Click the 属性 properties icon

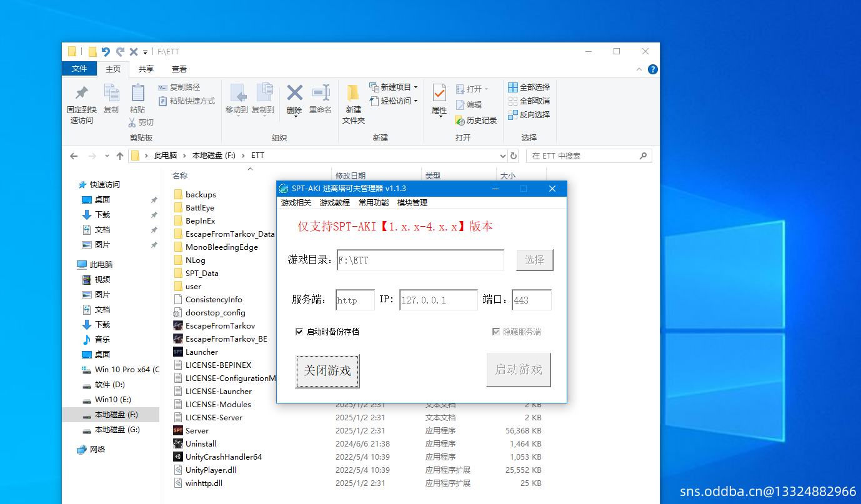click(439, 93)
